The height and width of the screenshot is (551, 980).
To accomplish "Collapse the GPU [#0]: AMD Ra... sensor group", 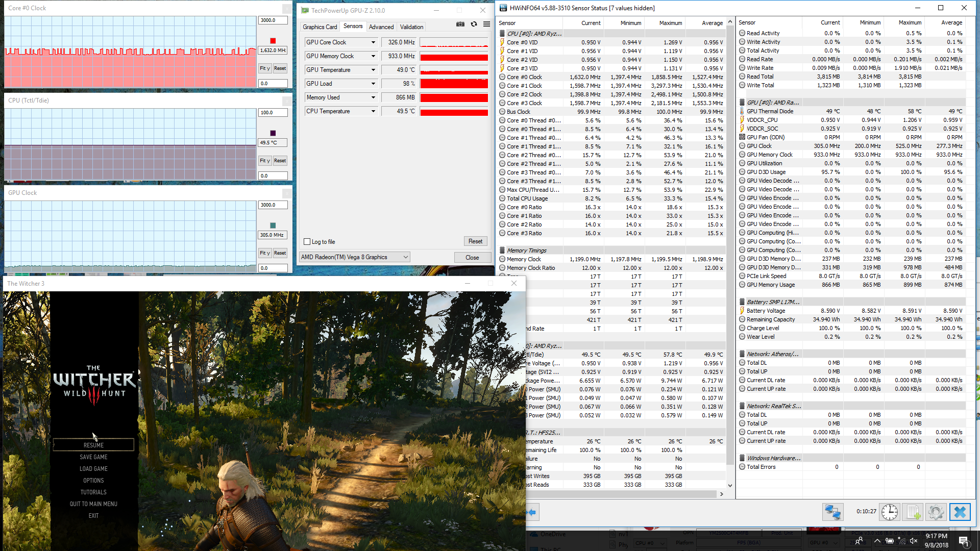I will tap(773, 103).
